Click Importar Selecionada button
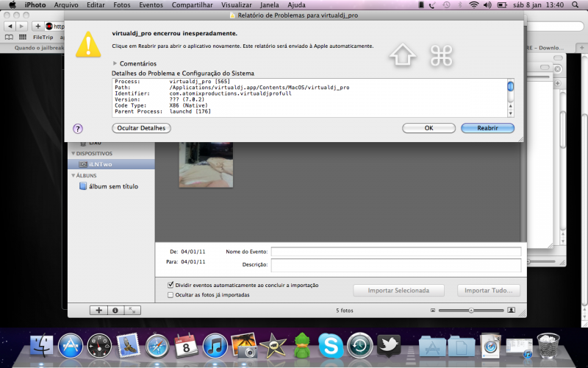588x368 pixels. coord(398,290)
